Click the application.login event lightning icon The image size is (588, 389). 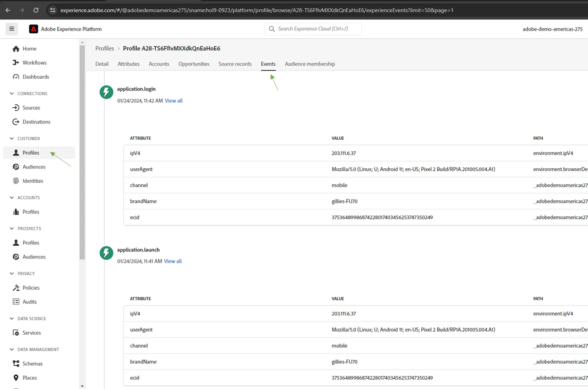[x=106, y=92]
